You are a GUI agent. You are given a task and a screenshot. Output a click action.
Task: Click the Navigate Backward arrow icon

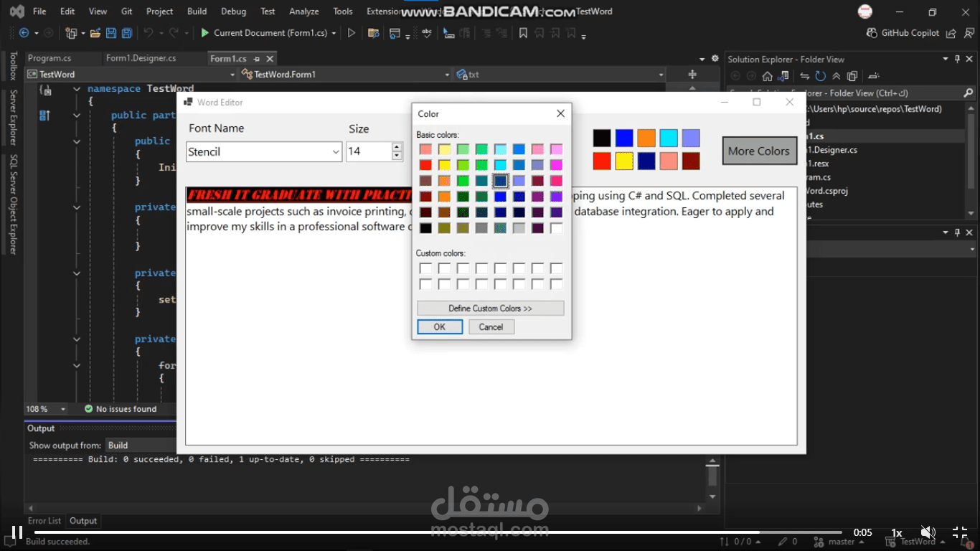24,33
